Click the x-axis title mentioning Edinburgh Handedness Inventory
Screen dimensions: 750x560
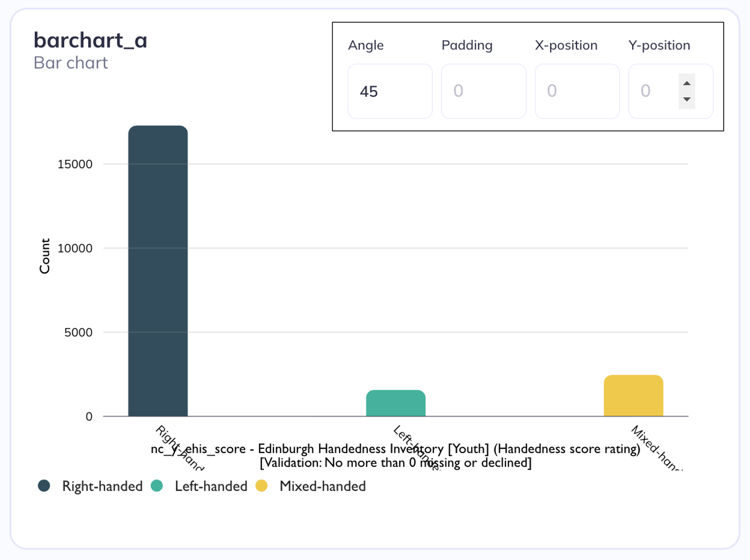(x=396, y=456)
